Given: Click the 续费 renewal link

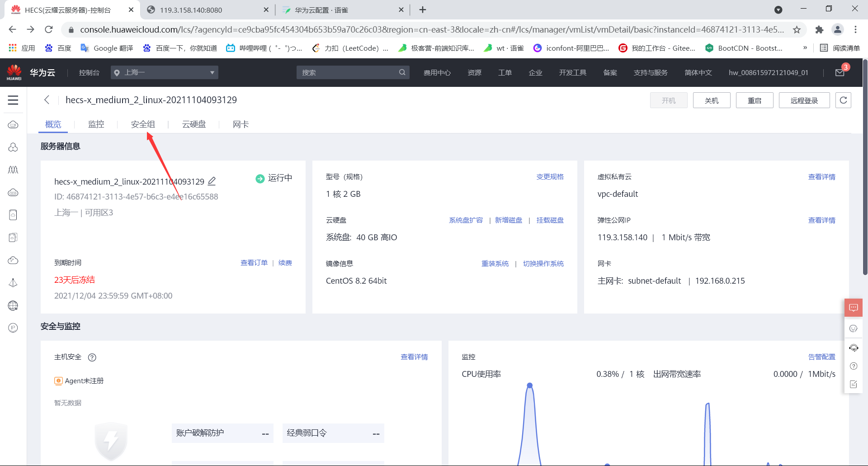Looking at the screenshot, I should tap(285, 263).
